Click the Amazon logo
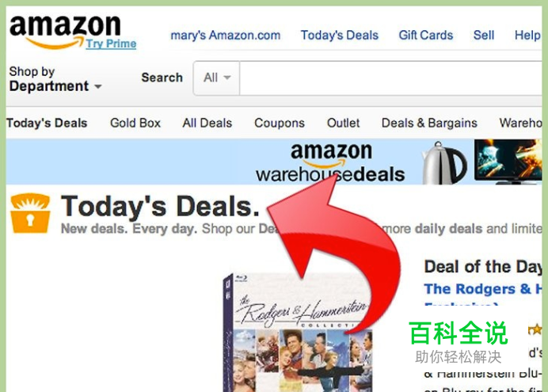The width and height of the screenshot is (548, 392). (x=65, y=30)
